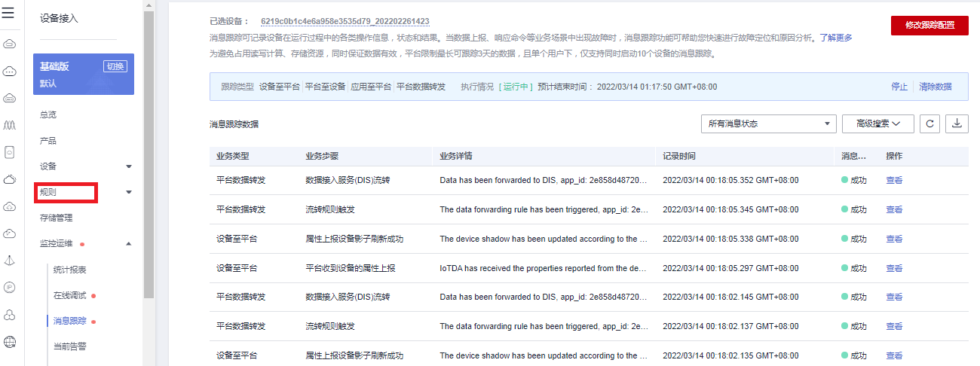Click the sailboat-shaped icon in left rail
The width and height of the screenshot is (980, 366).
click(x=10, y=261)
